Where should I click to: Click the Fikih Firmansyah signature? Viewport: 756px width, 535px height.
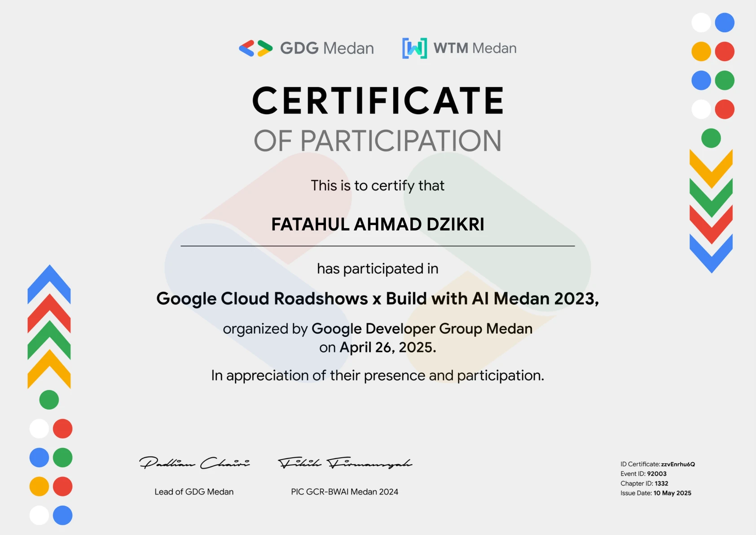(x=345, y=463)
